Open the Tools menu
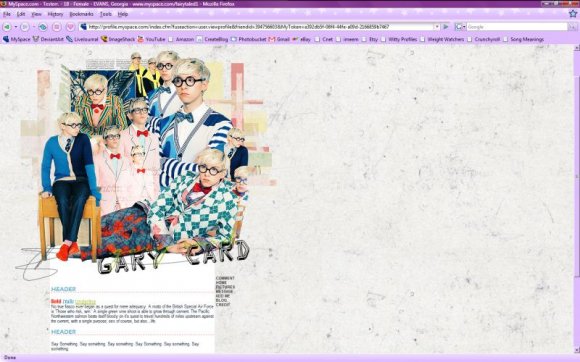This screenshot has width=580, height=362. (x=105, y=14)
